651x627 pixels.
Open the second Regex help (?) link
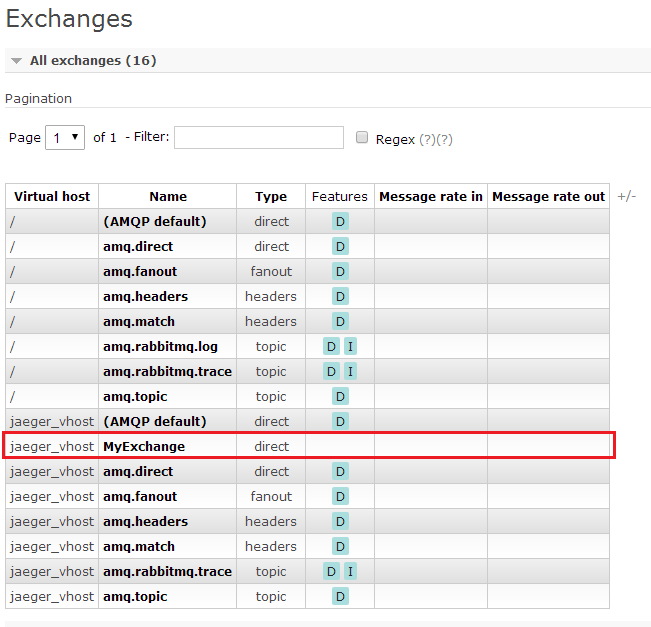point(444,140)
